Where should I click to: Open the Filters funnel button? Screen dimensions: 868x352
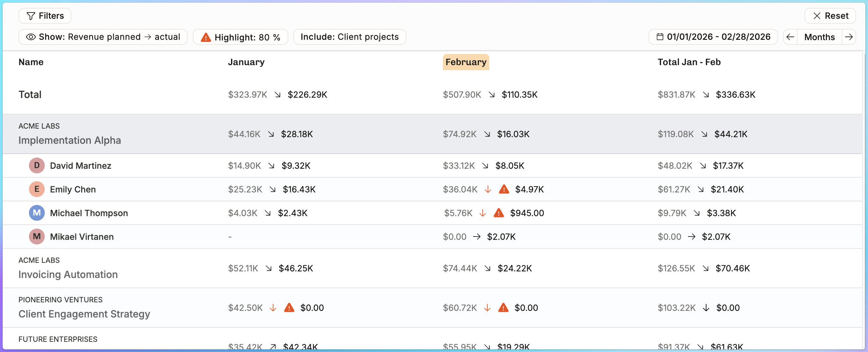[45, 16]
